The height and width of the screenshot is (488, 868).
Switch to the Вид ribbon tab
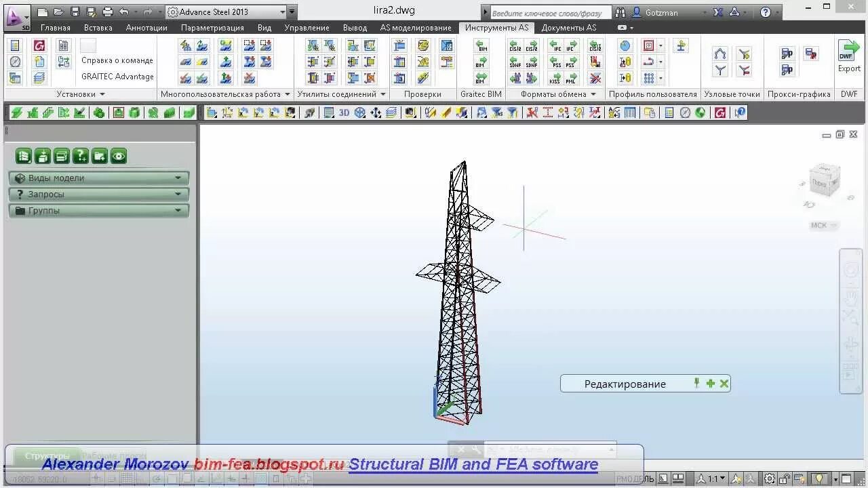(264, 28)
